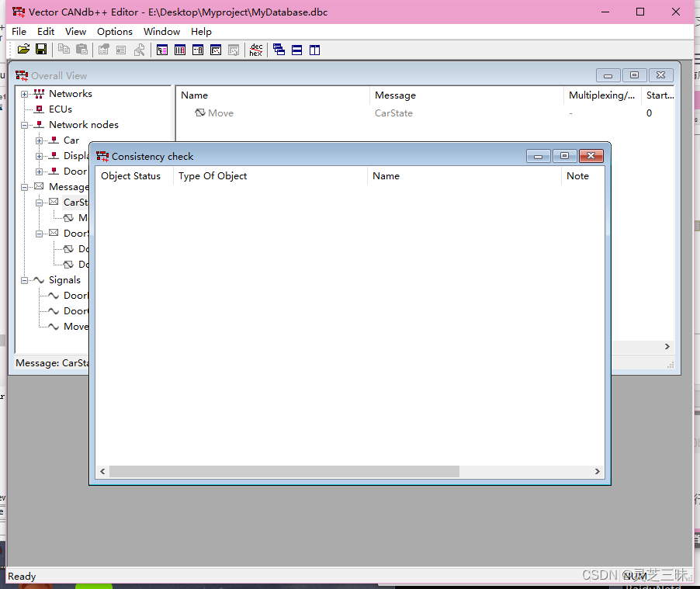Open the Help menu

tap(201, 32)
